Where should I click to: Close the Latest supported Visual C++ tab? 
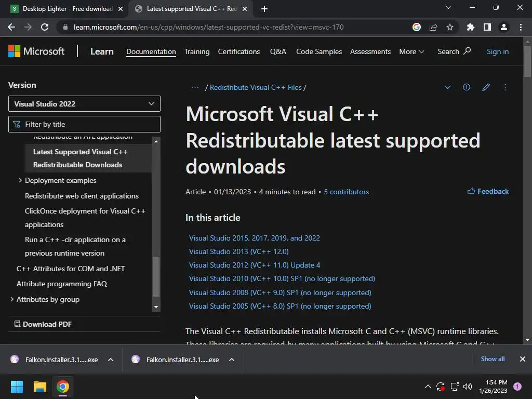(x=245, y=9)
